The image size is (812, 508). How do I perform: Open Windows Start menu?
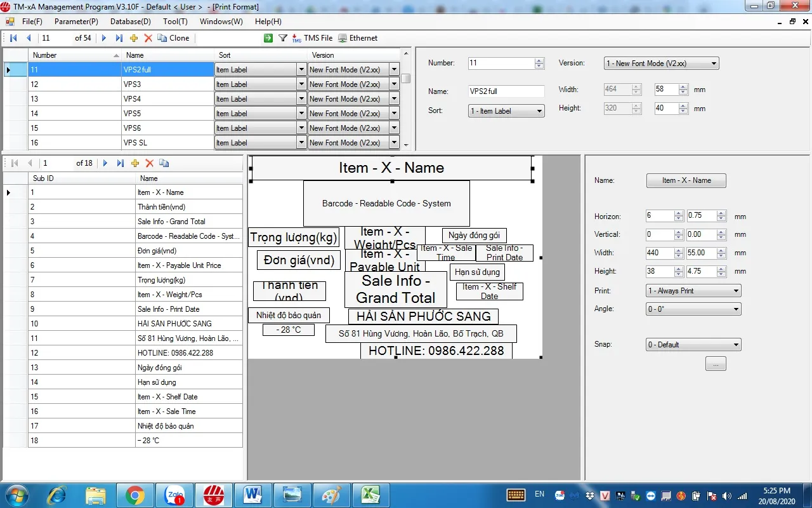point(16,495)
